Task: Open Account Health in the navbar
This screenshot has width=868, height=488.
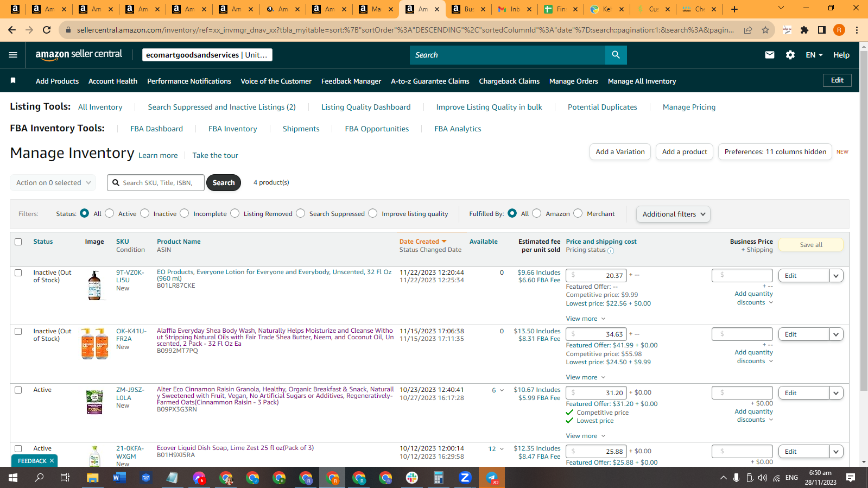Action: (113, 81)
